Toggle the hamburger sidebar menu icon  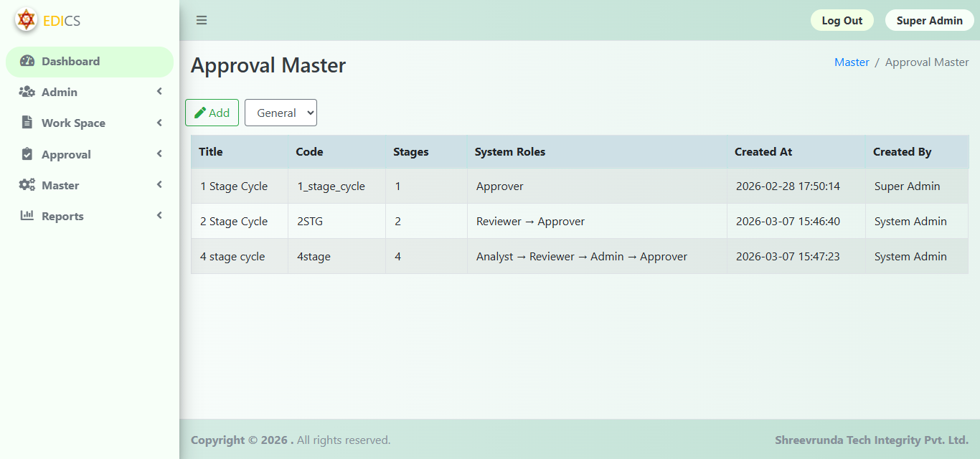click(202, 20)
